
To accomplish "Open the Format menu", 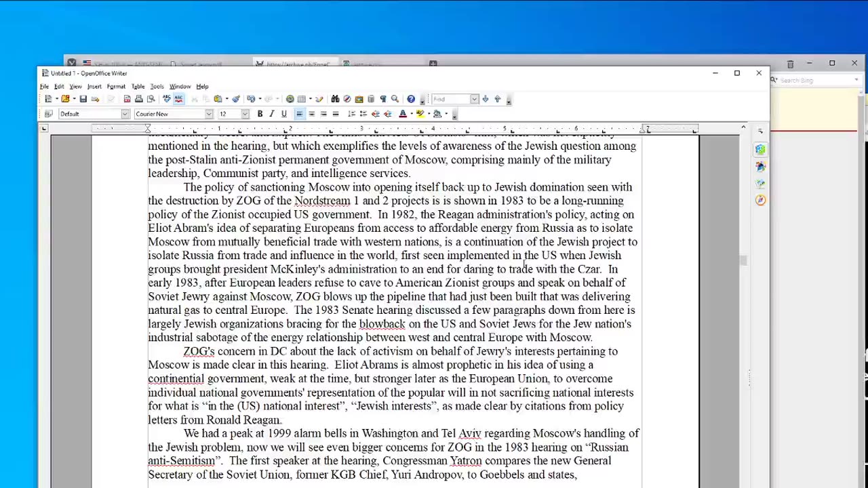I will (116, 86).
